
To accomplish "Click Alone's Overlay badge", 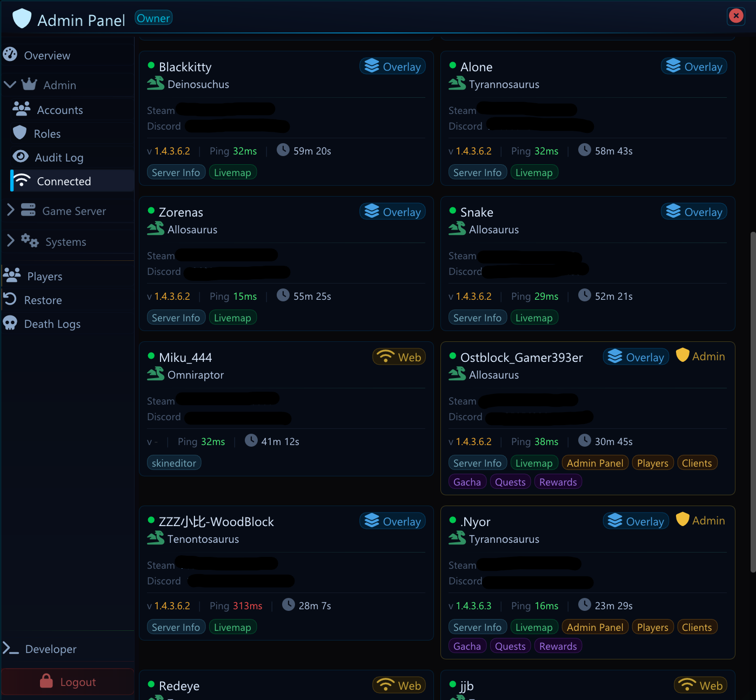I will (694, 66).
